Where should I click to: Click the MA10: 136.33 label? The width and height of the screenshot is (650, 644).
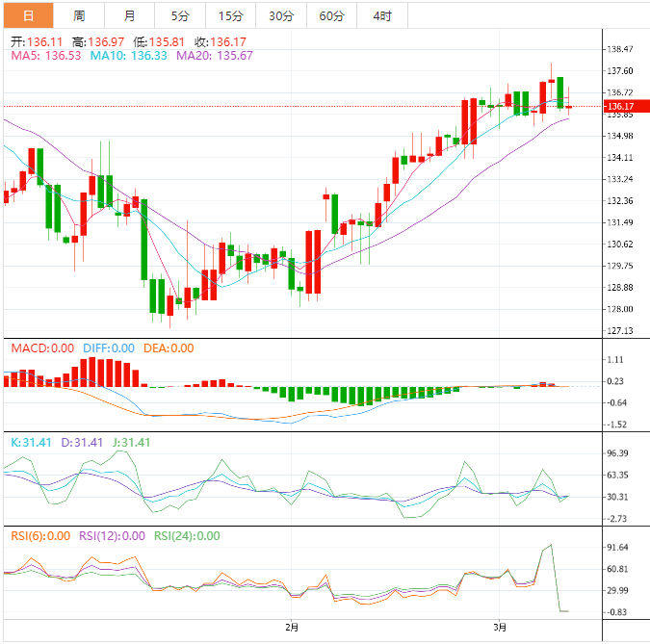pyautogui.click(x=128, y=56)
